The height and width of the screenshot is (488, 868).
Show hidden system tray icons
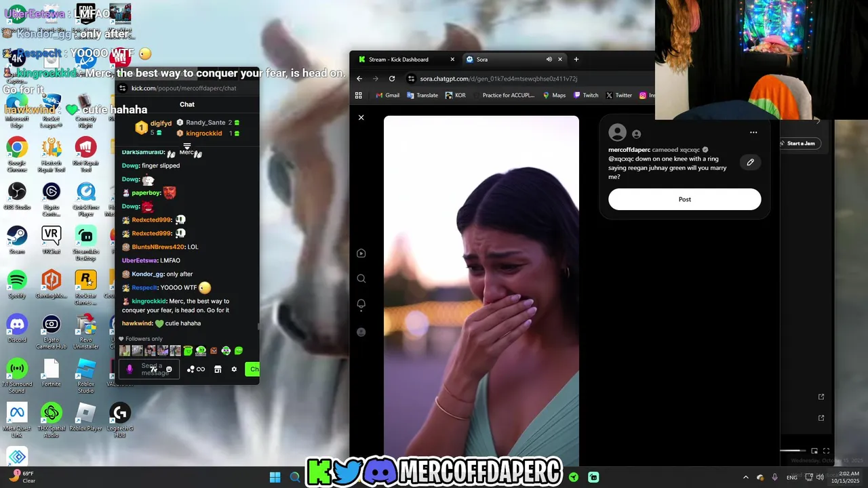coord(745,477)
